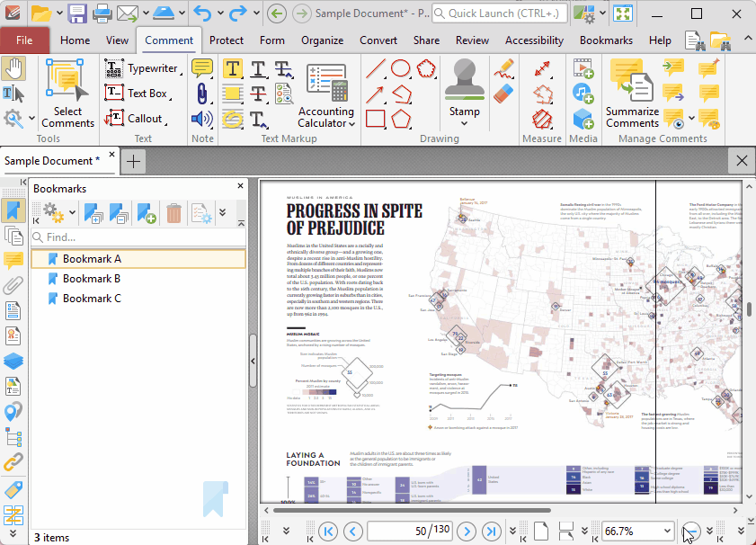The height and width of the screenshot is (545, 756).
Task: Click the Add New Bookmark icon
Action: pyautogui.click(x=147, y=213)
